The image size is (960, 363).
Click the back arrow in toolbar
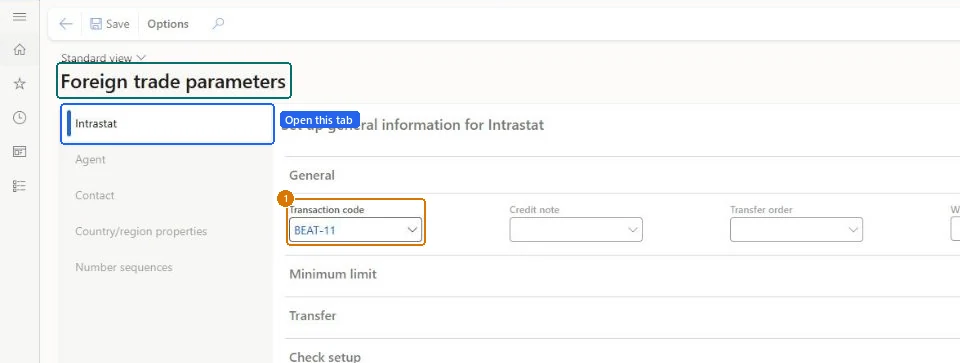(66, 24)
